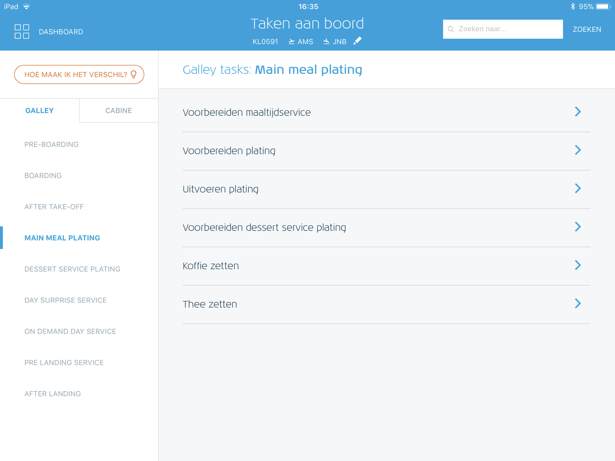The width and height of the screenshot is (615, 461).
Task: Open Voorbereiden maaltijdservice task text
Action: point(247,113)
